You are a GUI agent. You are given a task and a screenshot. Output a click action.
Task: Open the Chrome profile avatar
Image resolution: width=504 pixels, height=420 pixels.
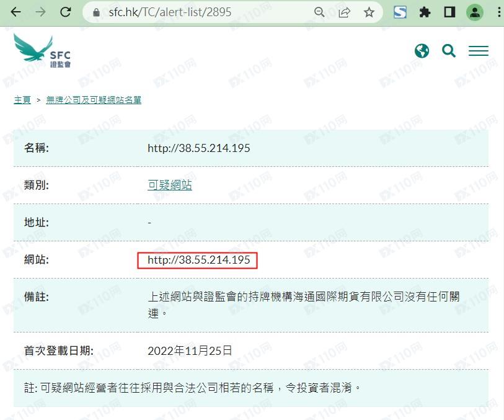click(x=475, y=12)
